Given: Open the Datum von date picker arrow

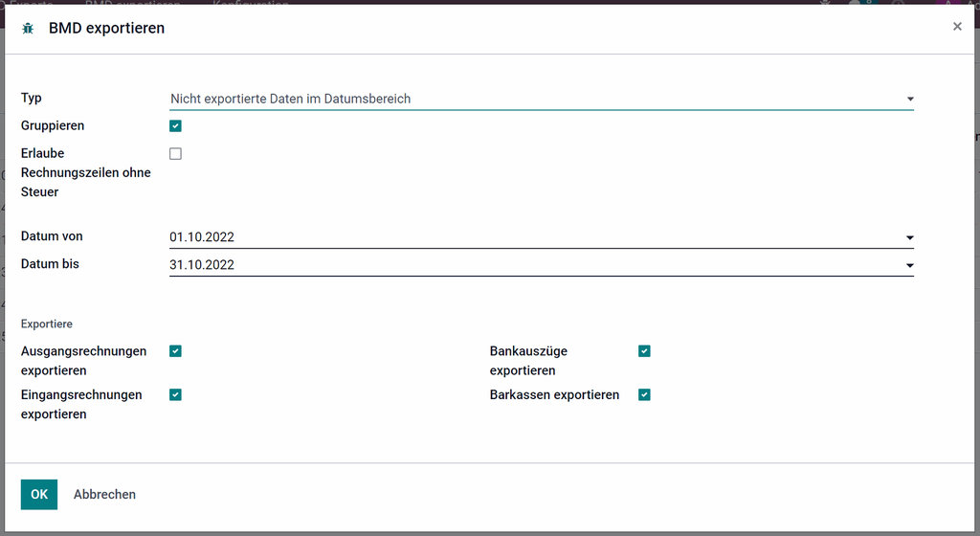Looking at the screenshot, I should [910, 238].
